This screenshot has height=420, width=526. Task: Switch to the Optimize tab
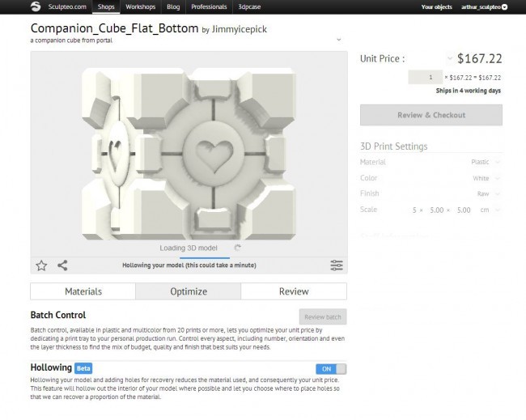pyautogui.click(x=189, y=291)
